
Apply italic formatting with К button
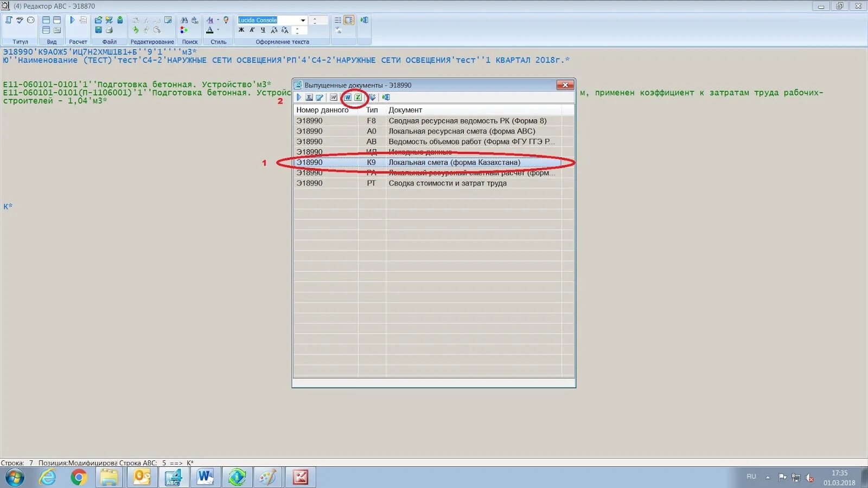point(252,30)
